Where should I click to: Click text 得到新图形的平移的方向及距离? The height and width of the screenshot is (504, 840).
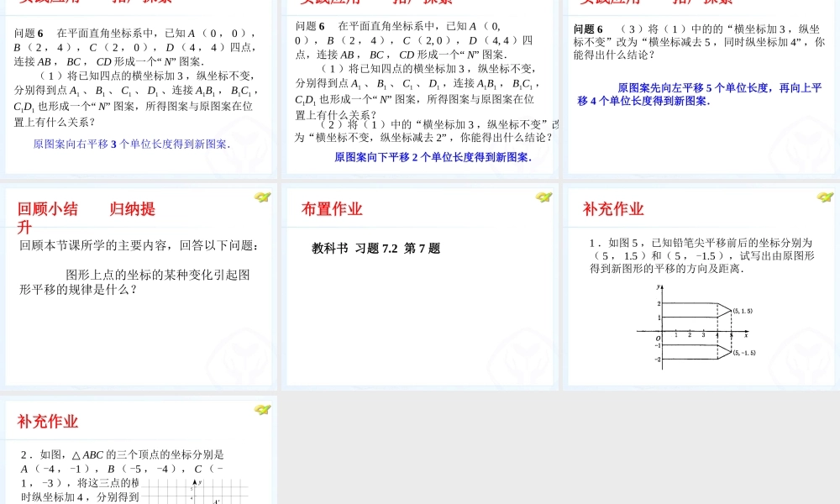667,268
